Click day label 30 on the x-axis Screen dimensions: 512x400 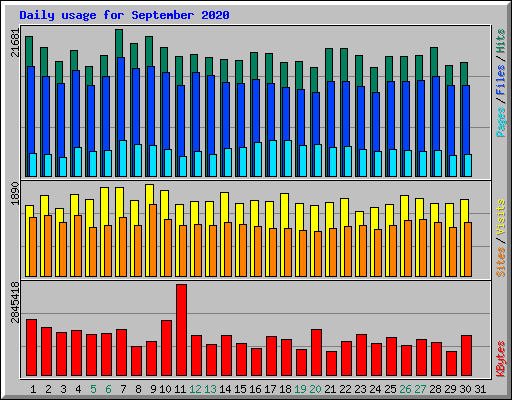tap(465, 389)
